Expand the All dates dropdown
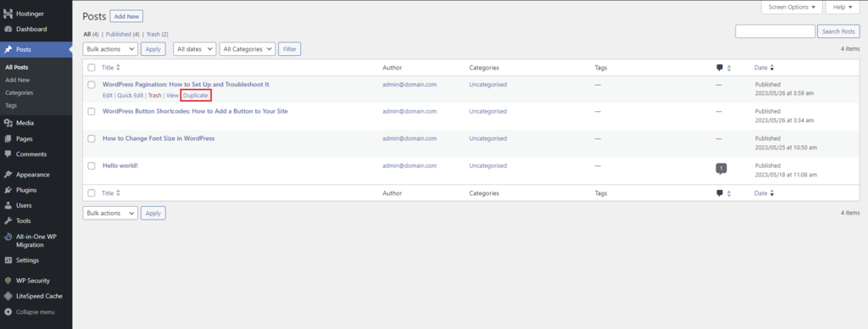This screenshot has width=868, height=329. coord(194,48)
